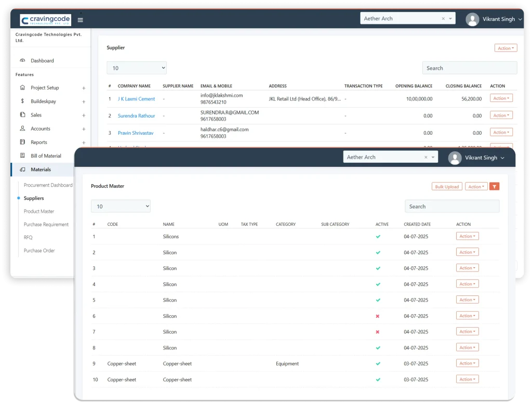This screenshot has width=532, height=402.
Task: Click the hamburger menu icon beside the logo
Action: coord(80,20)
